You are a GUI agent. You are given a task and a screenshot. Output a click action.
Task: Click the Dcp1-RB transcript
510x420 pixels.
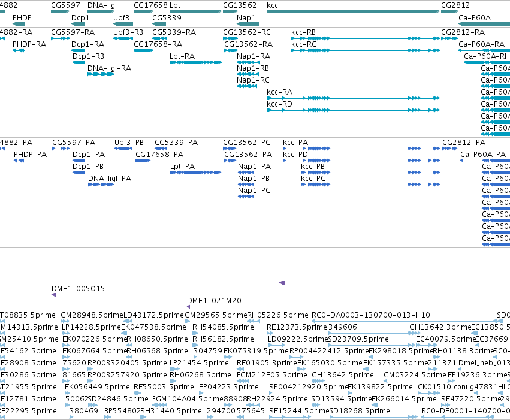pyautogui.click(x=79, y=62)
